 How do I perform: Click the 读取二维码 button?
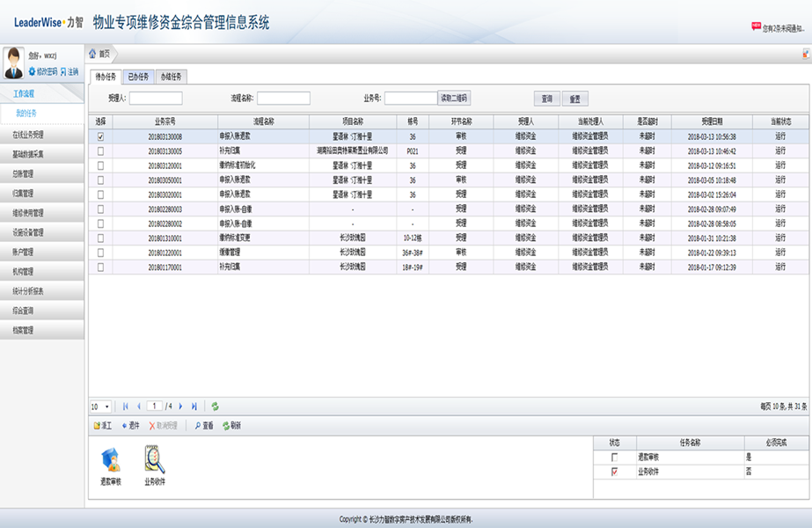click(455, 99)
